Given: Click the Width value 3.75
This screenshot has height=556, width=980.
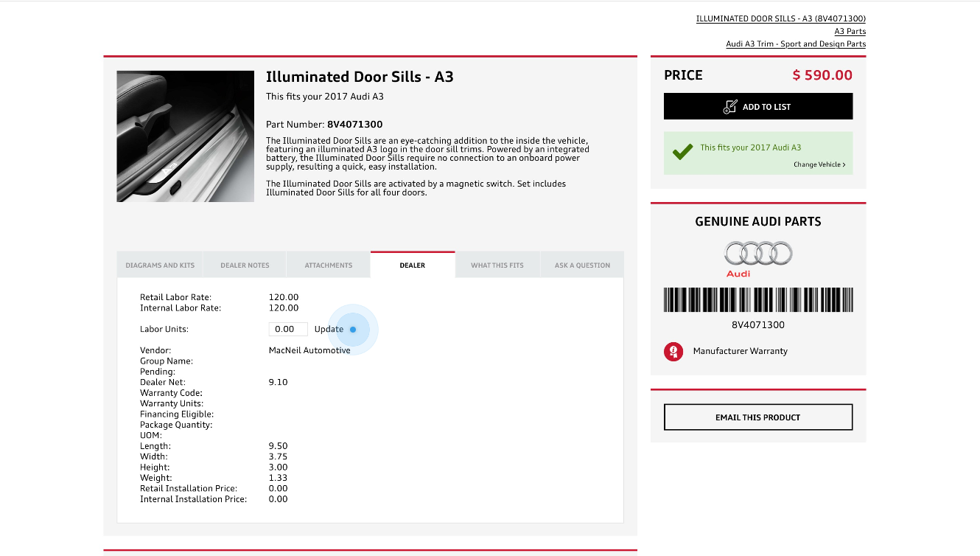Looking at the screenshot, I should click(279, 457).
